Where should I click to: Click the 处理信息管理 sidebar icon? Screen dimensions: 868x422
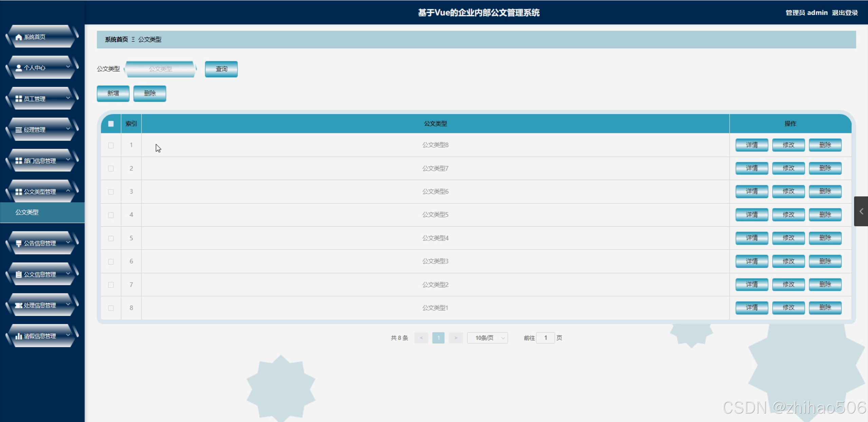[x=18, y=305]
